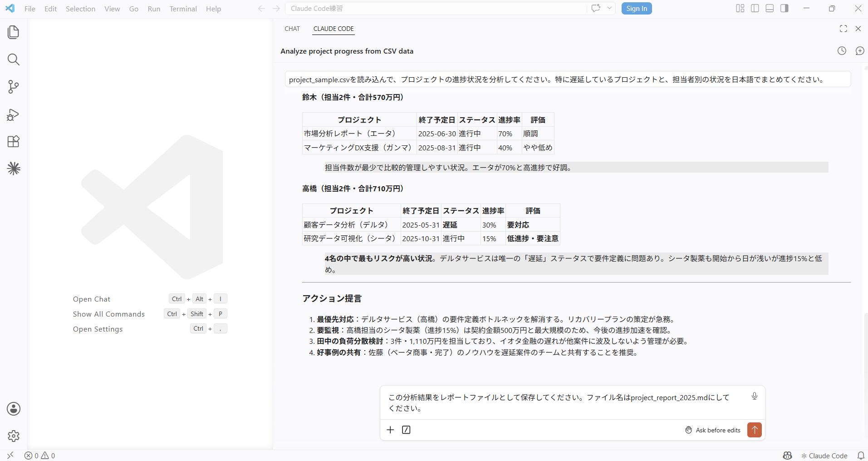Send the message with orange arrow
Viewport: 868px width, 461px height.
(x=755, y=430)
